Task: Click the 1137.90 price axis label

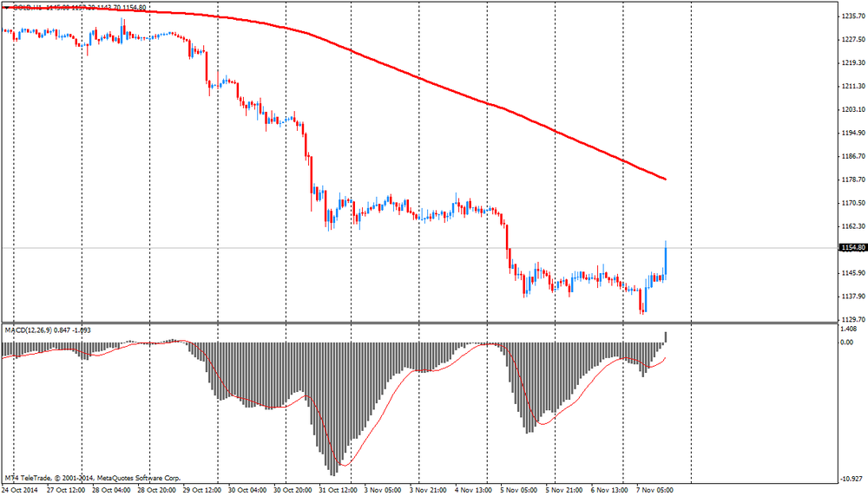Action: (853, 297)
